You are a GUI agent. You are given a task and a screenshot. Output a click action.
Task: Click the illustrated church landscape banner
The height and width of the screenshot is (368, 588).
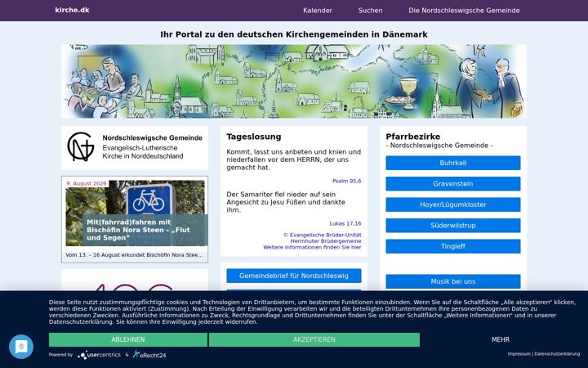pyautogui.click(x=294, y=82)
